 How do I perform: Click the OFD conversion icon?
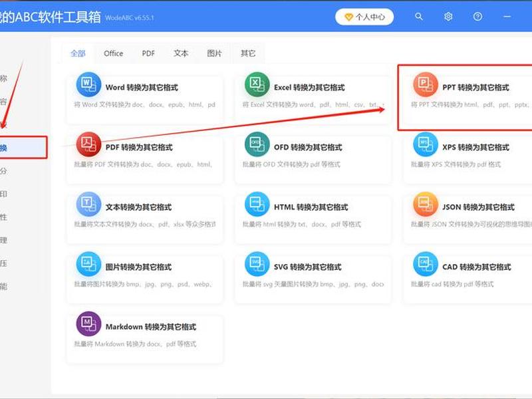(257, 144)
